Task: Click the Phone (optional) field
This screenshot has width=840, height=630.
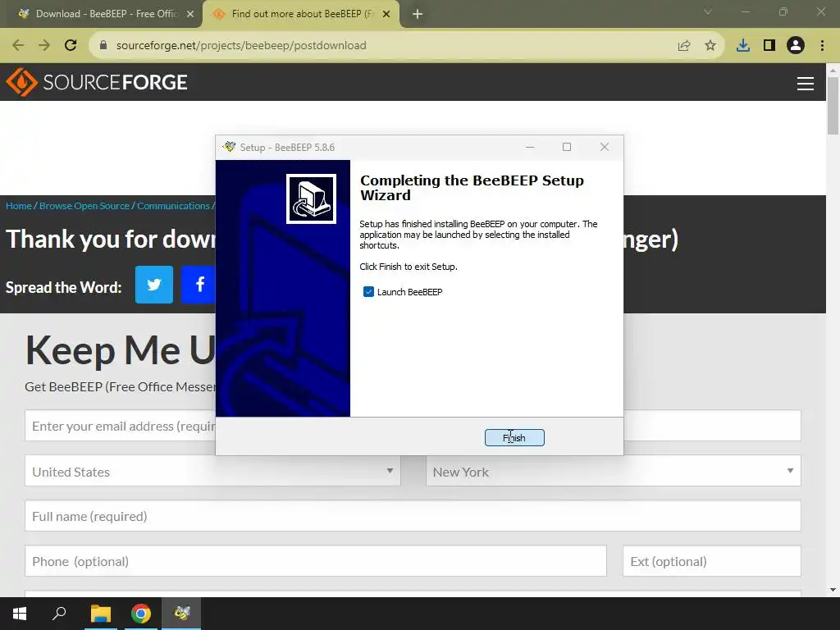Action: (316, 561)
